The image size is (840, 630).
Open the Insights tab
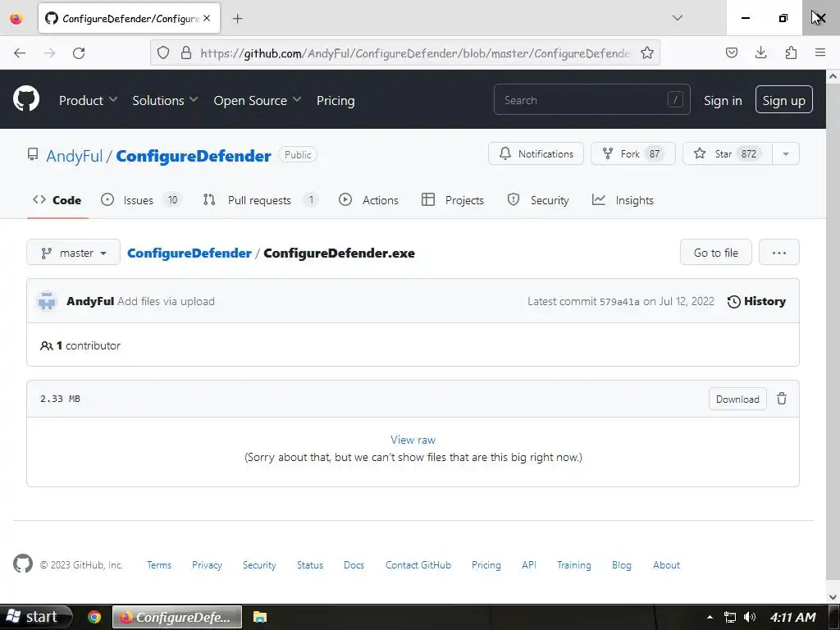point(623,200)
